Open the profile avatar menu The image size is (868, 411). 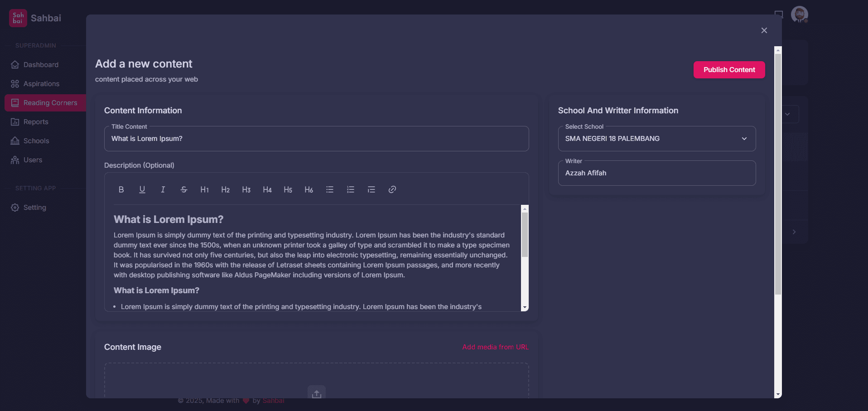tap(800, 15)
